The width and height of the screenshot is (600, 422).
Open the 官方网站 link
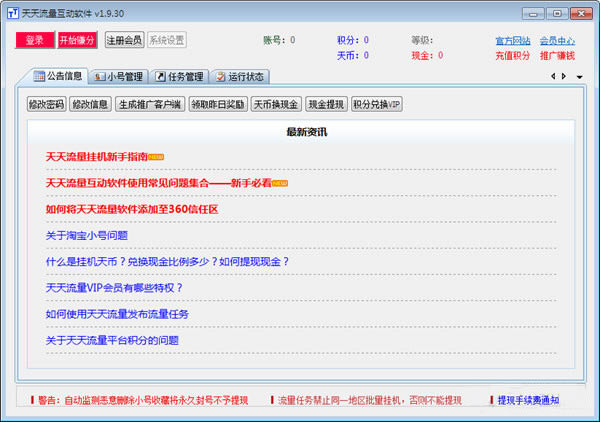(513, 41)
